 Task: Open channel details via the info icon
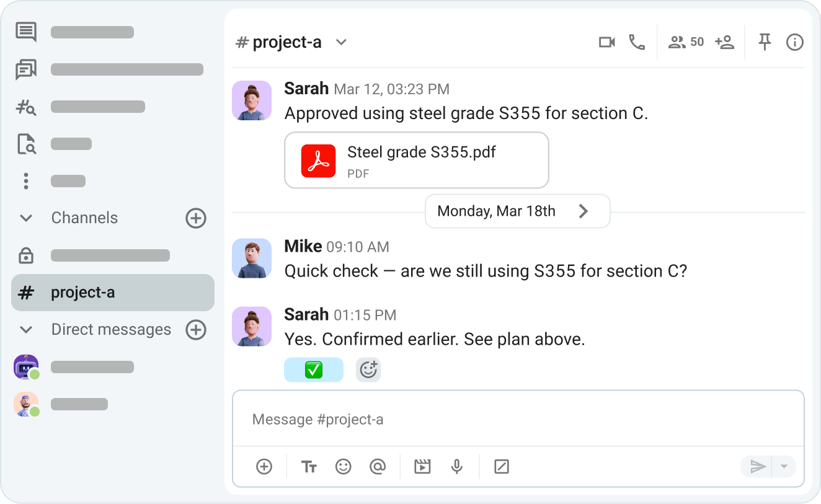794,42
